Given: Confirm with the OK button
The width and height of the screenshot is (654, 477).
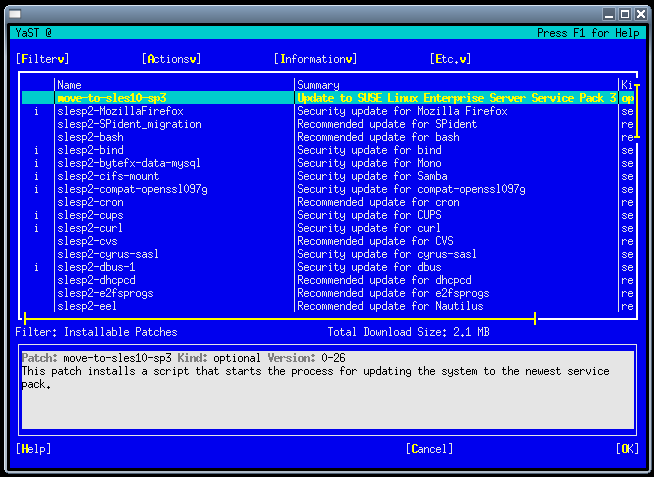Looking at the screenshot, I should (627, 449).
